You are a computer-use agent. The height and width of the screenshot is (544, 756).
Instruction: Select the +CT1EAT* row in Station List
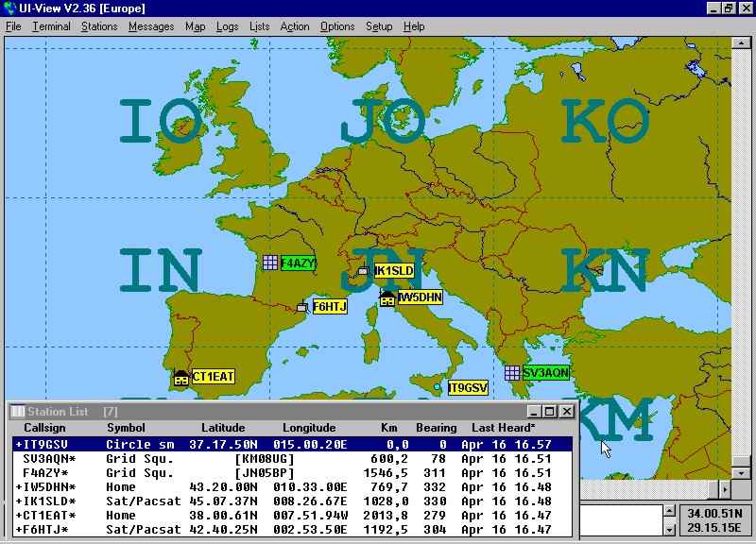(x=293, y=516)
